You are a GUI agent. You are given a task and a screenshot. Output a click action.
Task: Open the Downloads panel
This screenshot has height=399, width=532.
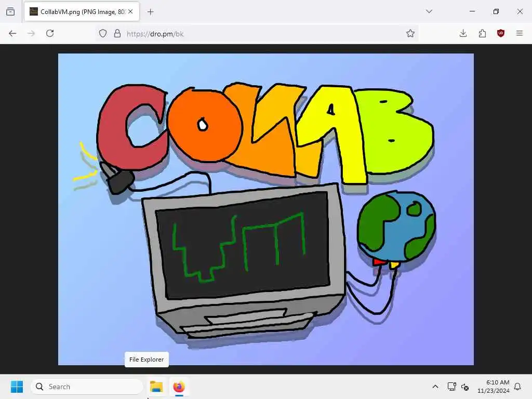click(x=463, y=33)
